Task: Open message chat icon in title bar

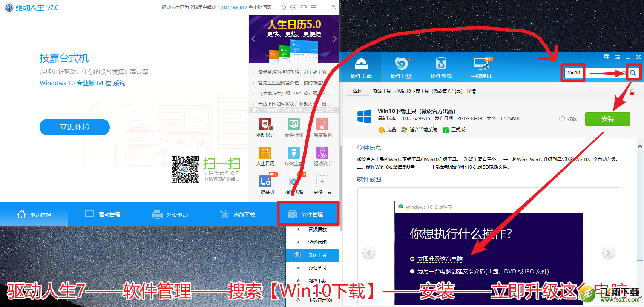Action: (293, 8)
